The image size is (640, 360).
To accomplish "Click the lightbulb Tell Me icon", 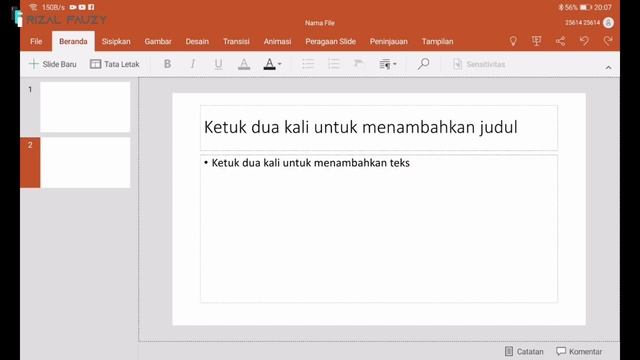I will pyautogui.click(x=513, y=41).
